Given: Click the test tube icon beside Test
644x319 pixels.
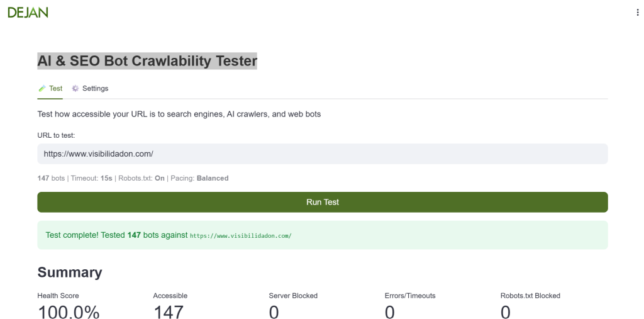Looking at the screenshot, I should click(42, 89).
